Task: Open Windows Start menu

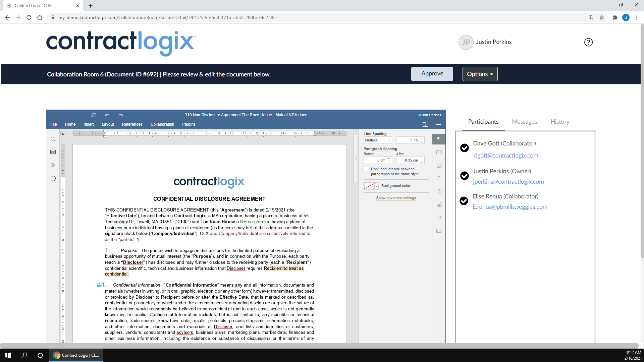Action: pyautogui.click(x=8, y=355)
